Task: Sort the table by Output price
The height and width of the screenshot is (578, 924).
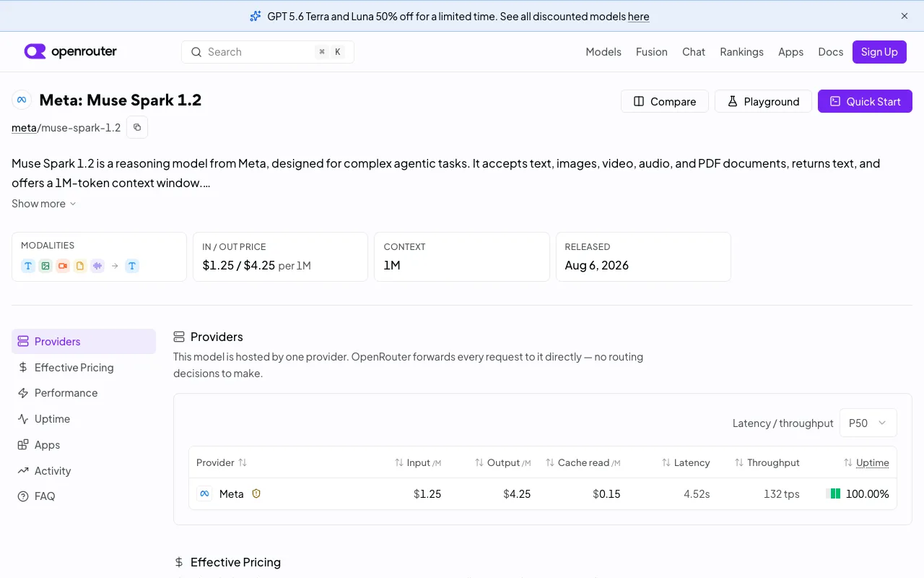Action: tap(502, 462)
